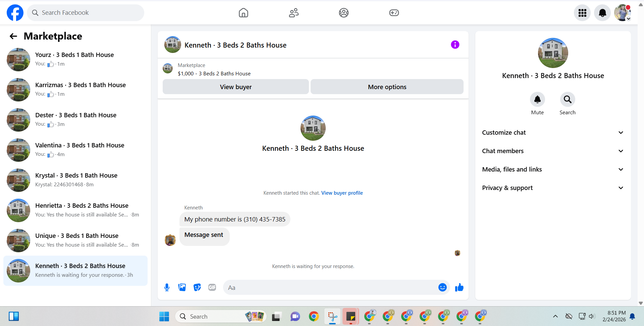Click the More options button
Viewport: 644px width, 326px height.
pyautogui.click(x=387, y=87)
